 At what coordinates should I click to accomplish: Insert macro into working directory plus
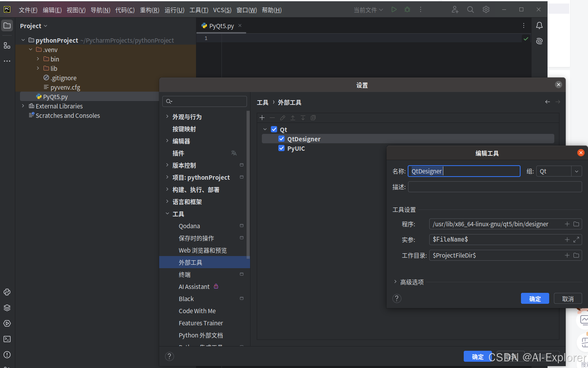tap(567, 255)
